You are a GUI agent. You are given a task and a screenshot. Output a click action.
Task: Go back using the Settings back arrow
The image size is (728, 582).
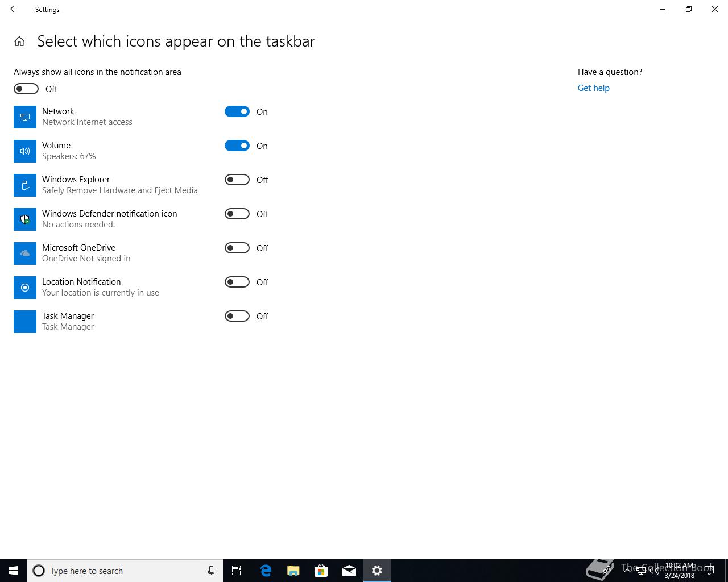pyautogui.click(x=14, y=9)
